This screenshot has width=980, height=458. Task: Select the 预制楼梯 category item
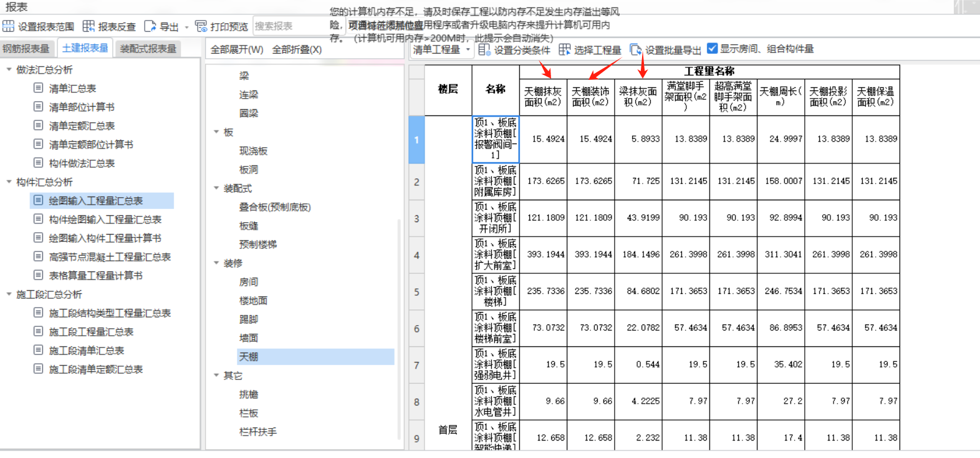click(x=258, y=244)
